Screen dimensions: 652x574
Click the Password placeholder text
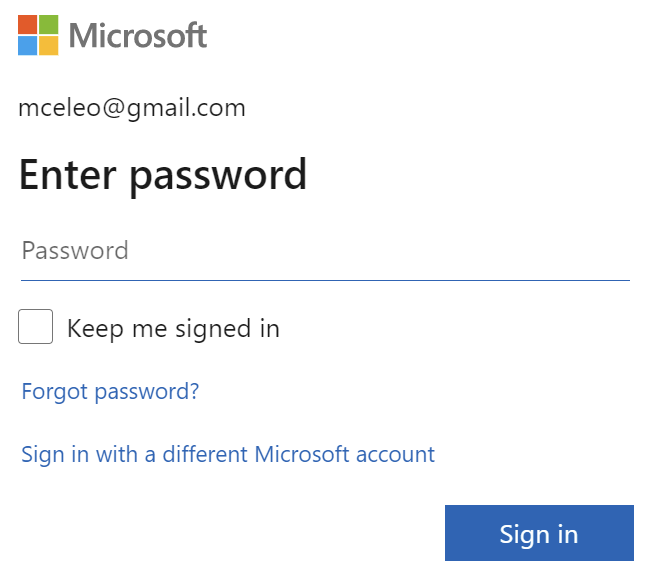[75, 250]
